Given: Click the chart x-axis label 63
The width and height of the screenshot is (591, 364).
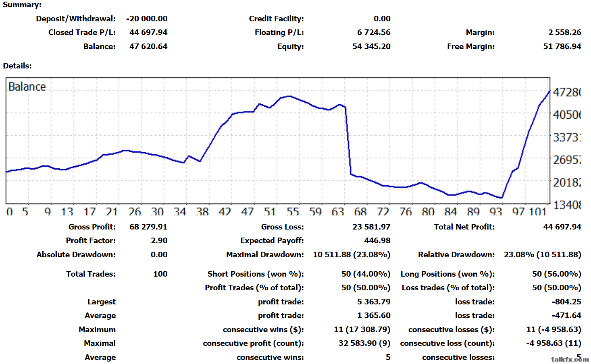Looking at the screenshot, I should coord(338,211).
